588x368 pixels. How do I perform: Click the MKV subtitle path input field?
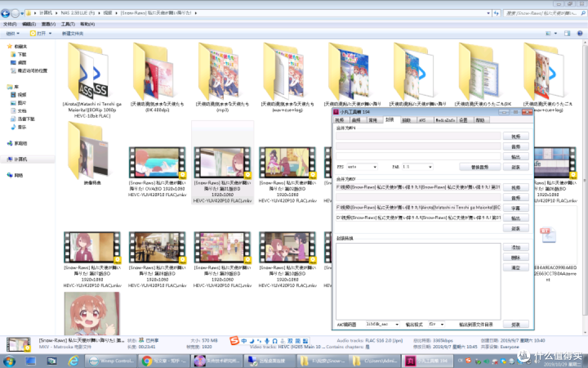coord(418,207)
